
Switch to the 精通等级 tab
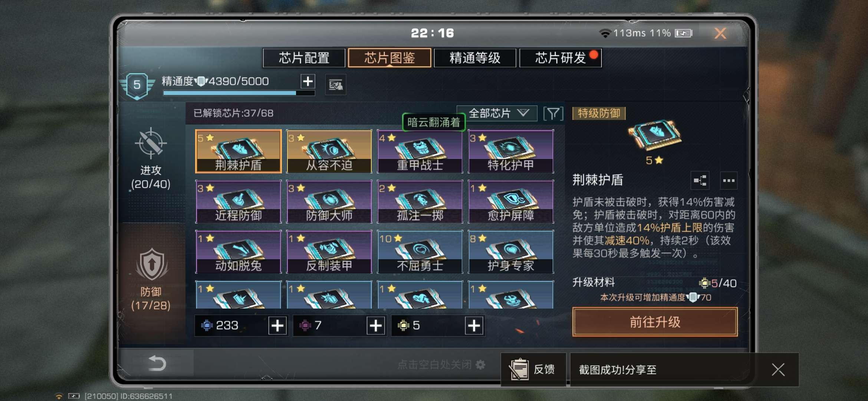475,58
